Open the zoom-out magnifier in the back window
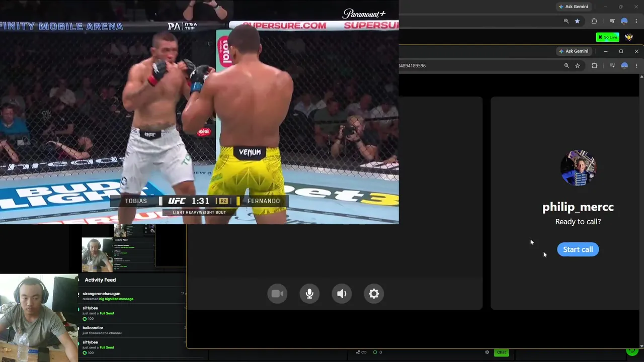 (567, 21)
